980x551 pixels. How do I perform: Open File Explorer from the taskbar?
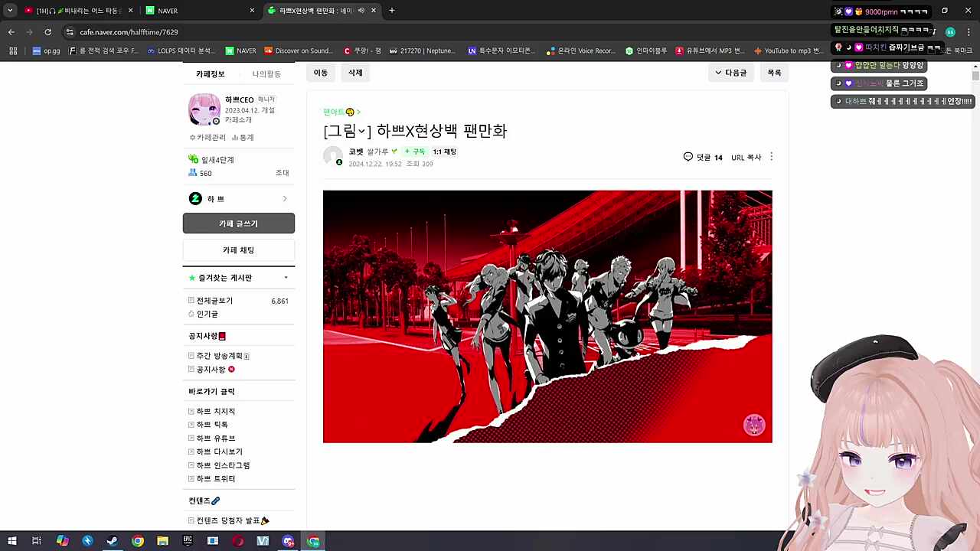162,541
